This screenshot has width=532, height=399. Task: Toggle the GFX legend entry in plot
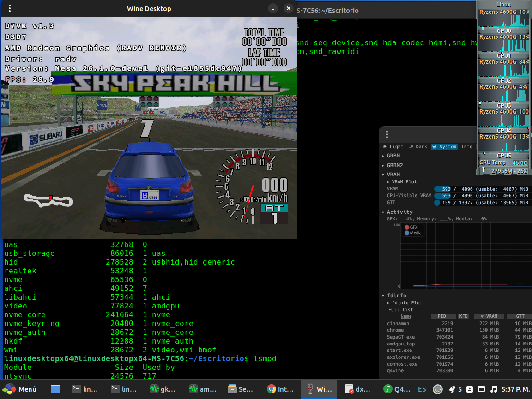(x=411, y=227)
